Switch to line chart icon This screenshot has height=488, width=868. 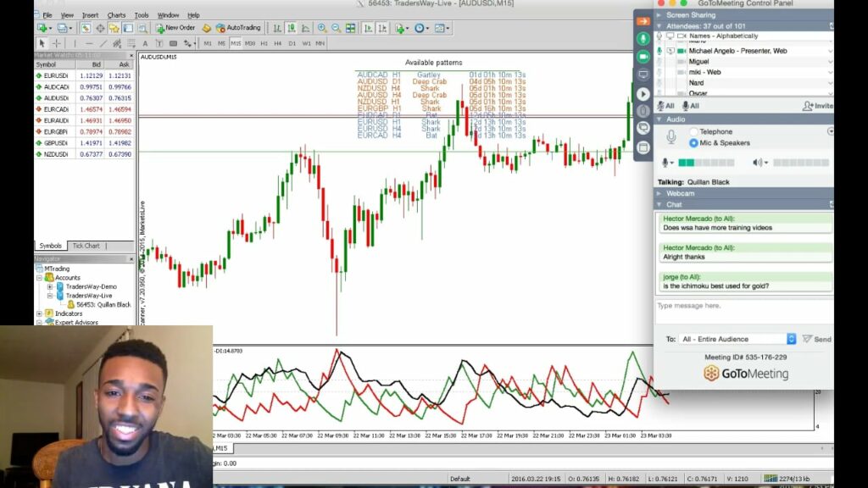(x=305, y=28)
